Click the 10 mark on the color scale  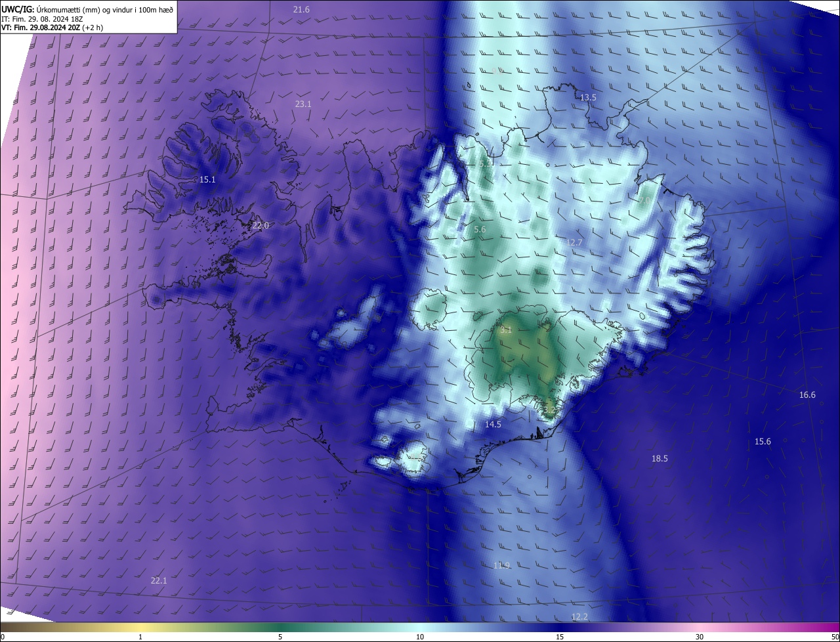pos(420,637)
